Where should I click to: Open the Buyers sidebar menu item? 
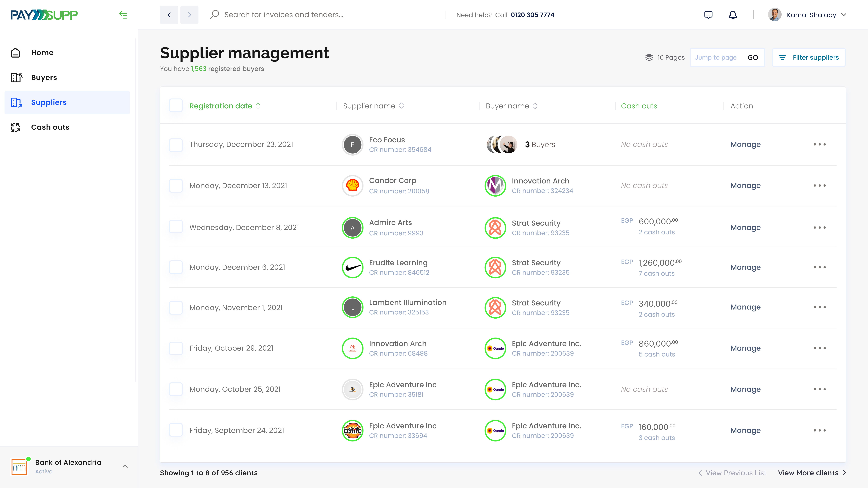[44, 77]
